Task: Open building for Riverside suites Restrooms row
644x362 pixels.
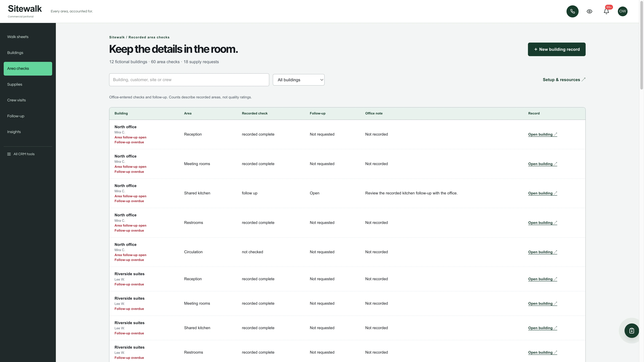Action: [543, 352]
